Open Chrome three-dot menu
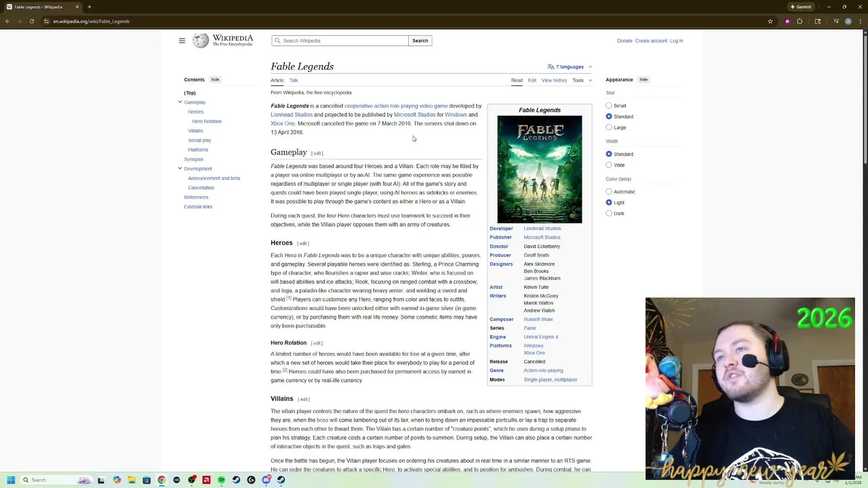This screenshot has width=868, height=488. pyautogui.click(x=860, y=21)
